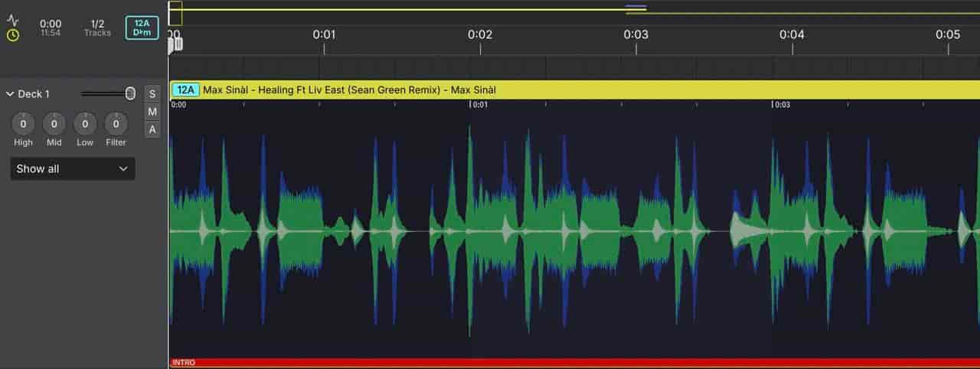Screen dimensions: 980x369
Task: Click the 0:04 mark on timeline ruler
Action: (792, 34)
